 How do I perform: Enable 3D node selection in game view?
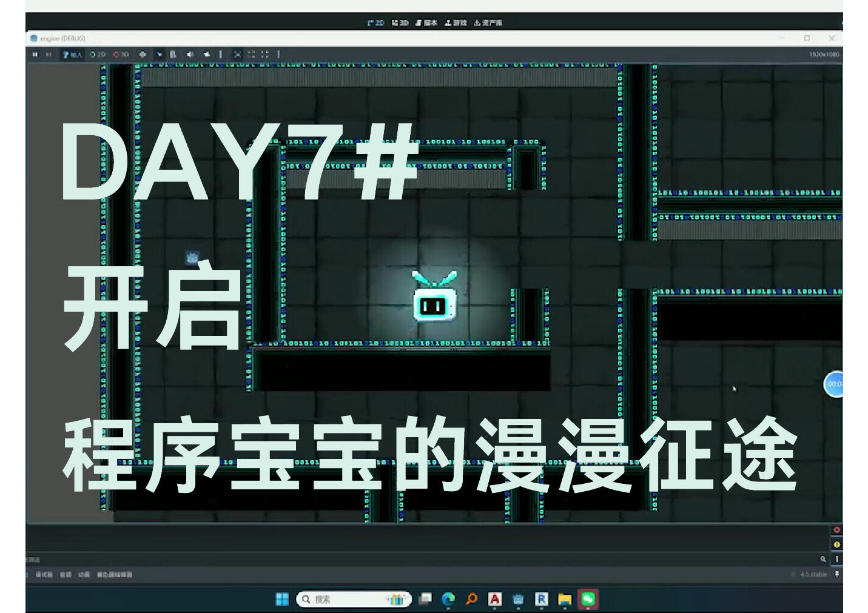[x=121, y=55]
